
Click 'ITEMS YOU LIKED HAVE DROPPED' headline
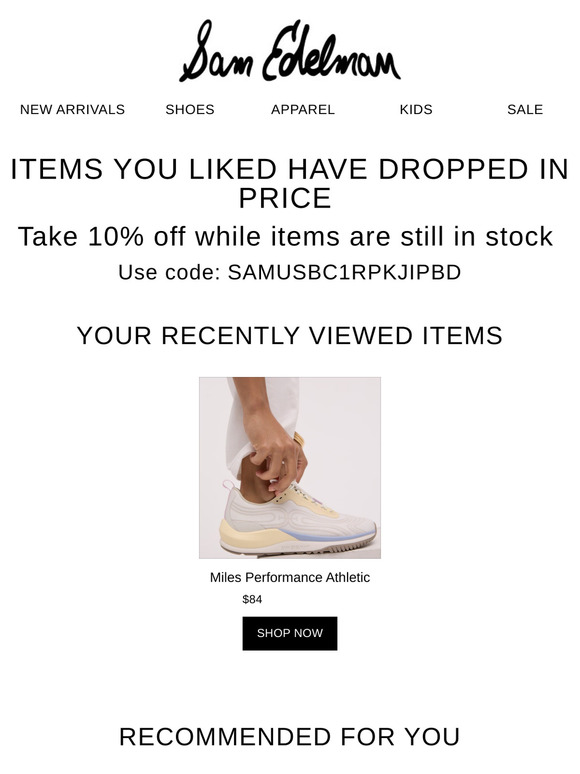pos(271,169)
